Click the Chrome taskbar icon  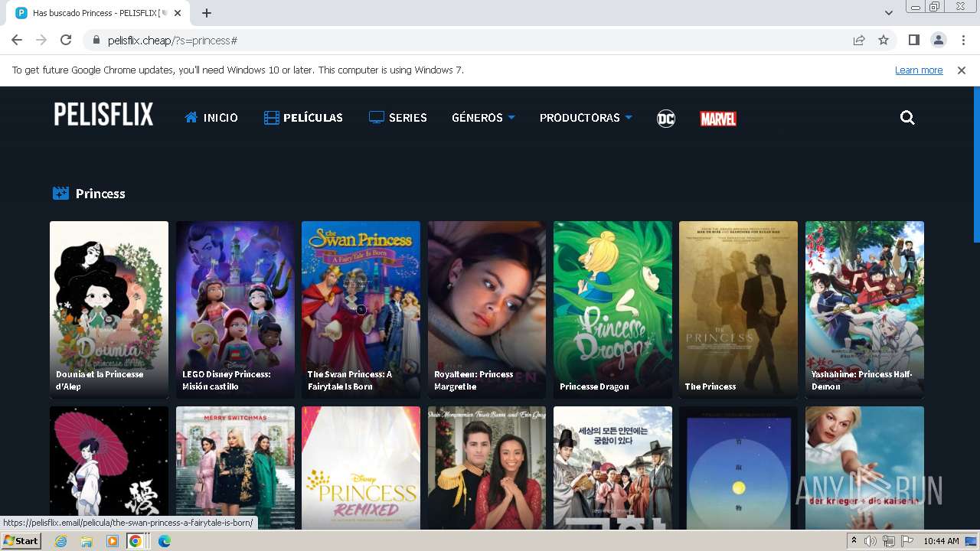[x=136, y=541]
